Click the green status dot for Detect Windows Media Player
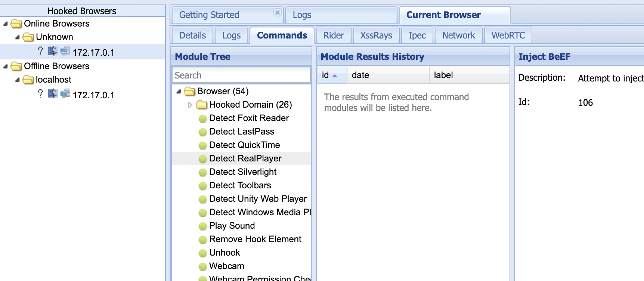The width and height of the screenshot is (644, 281). coord(203,213)
